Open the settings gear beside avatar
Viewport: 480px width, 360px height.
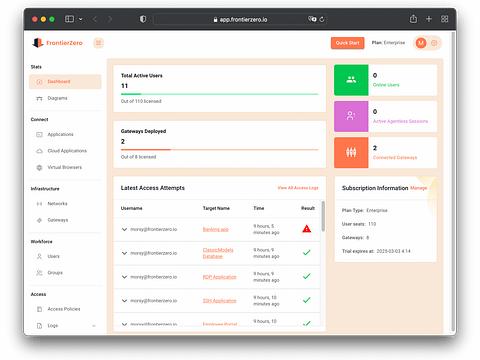pos(434,43)
